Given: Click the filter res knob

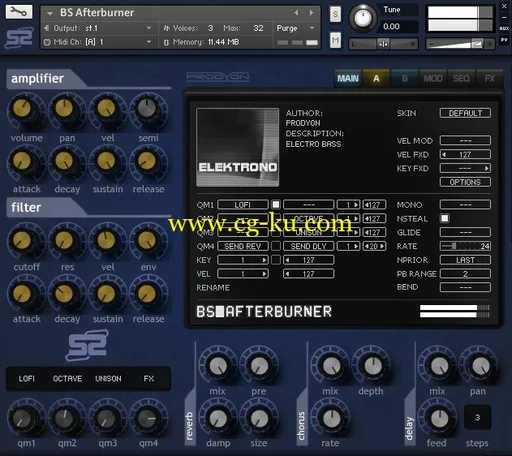Looking at the screenshot, I should pyautogui.click(x=64, y=240).
